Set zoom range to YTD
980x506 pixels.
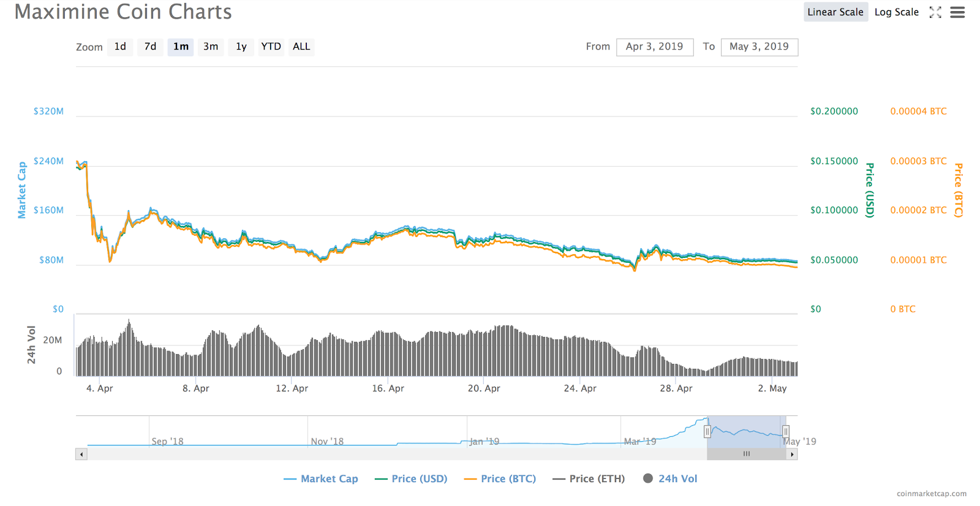[x=271, y=47]
